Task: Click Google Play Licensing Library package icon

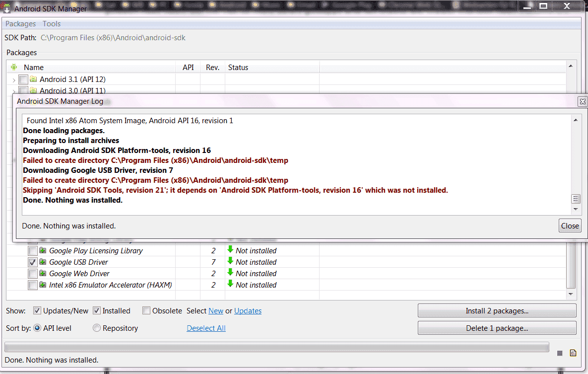Action: (43, 250)
